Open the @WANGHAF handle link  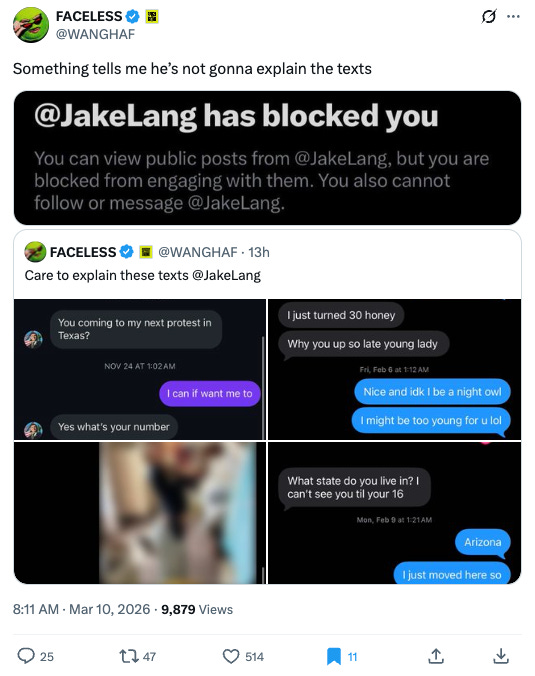(x=95, y=34)
